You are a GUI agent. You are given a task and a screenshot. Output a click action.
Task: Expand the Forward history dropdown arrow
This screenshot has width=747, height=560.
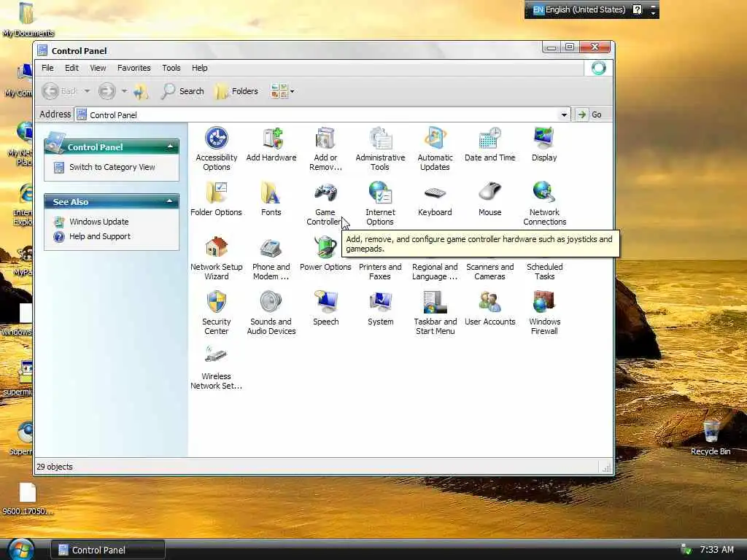tap(124, 91)
